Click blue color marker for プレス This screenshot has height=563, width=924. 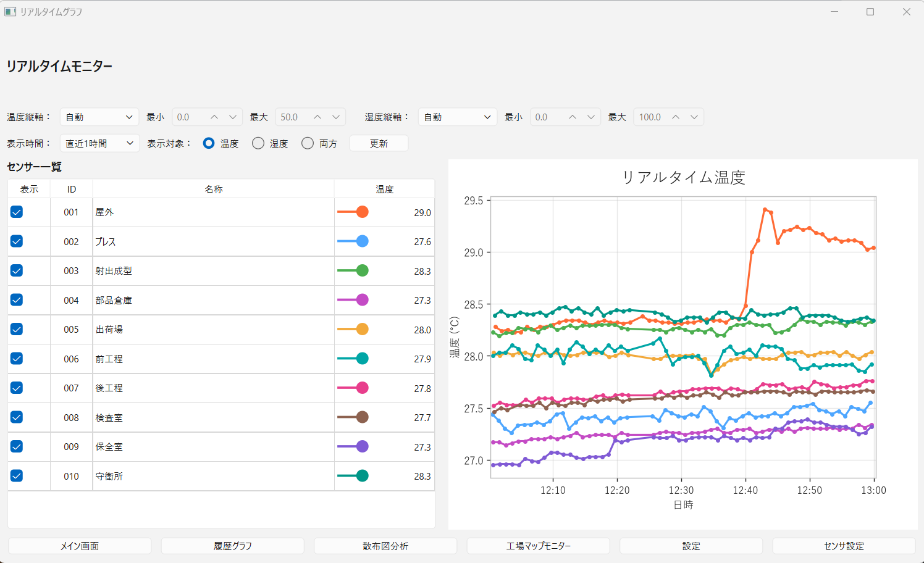click(x=363, y=241)
